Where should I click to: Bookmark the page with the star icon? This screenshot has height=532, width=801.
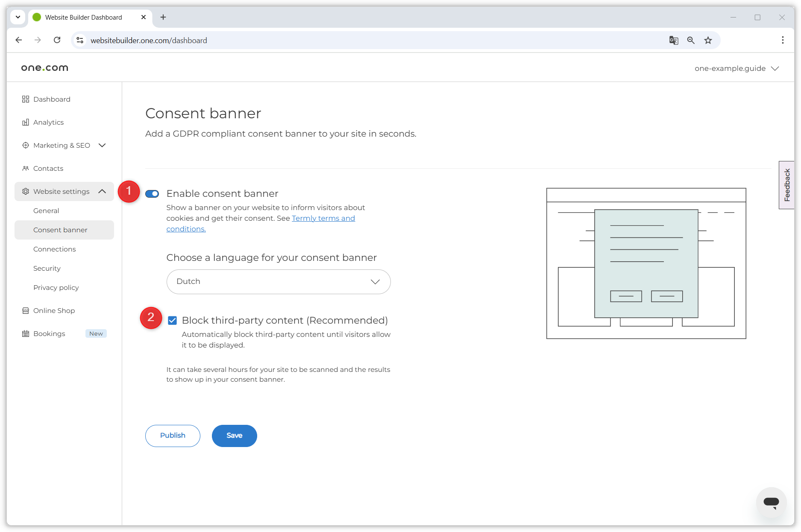(x=708, y=40)
